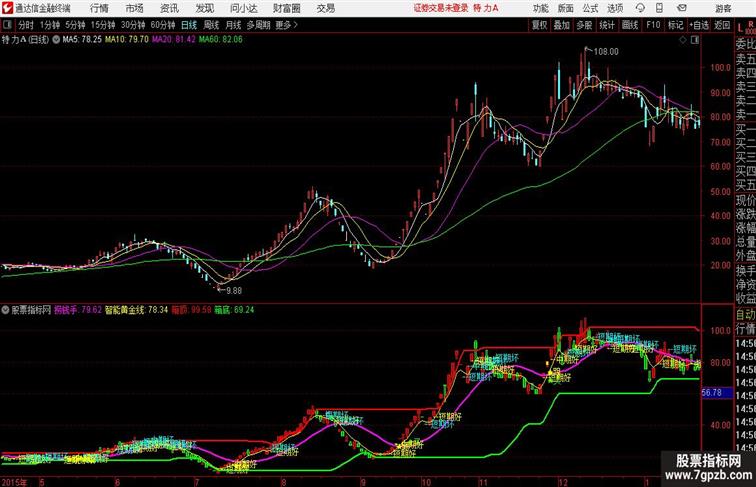
Task: Open the mail message icon
Action: [682, 8]
